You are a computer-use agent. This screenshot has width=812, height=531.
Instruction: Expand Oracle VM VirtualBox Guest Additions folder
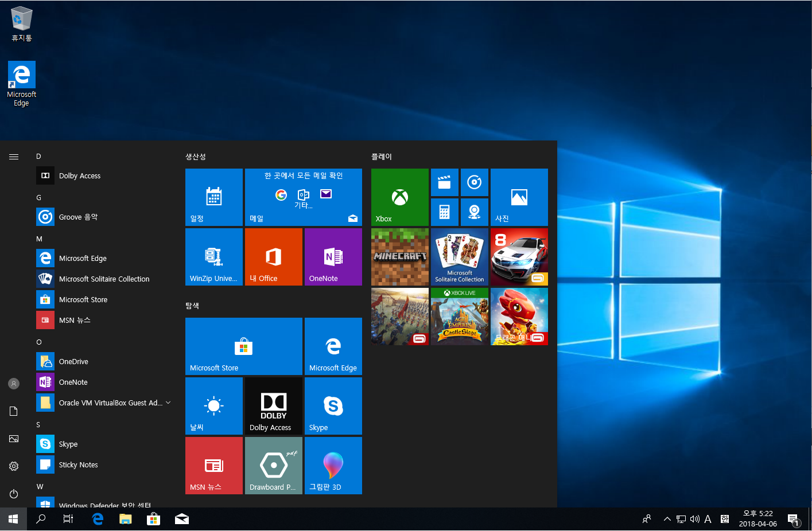point(104,403)
